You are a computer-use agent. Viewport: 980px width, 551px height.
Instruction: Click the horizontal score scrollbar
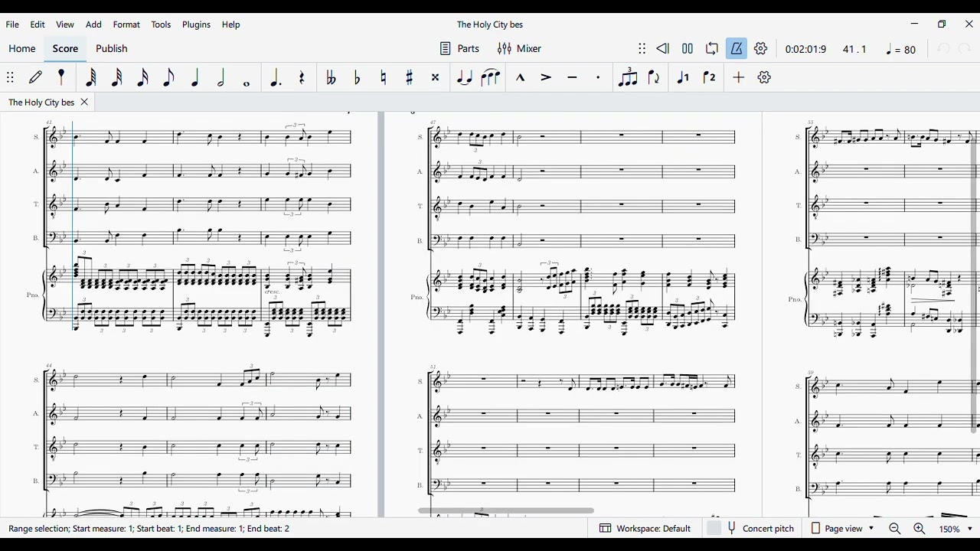tap(506, 510)
